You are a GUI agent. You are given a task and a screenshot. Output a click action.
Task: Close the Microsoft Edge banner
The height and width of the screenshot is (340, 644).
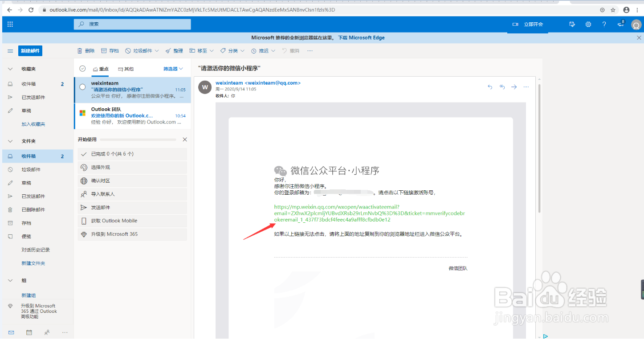639,38
